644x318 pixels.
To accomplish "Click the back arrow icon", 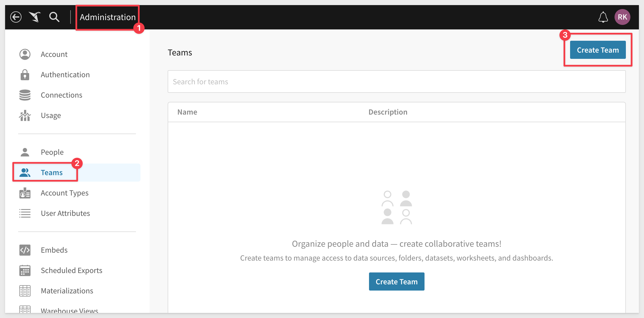I will tap(16, 17).
